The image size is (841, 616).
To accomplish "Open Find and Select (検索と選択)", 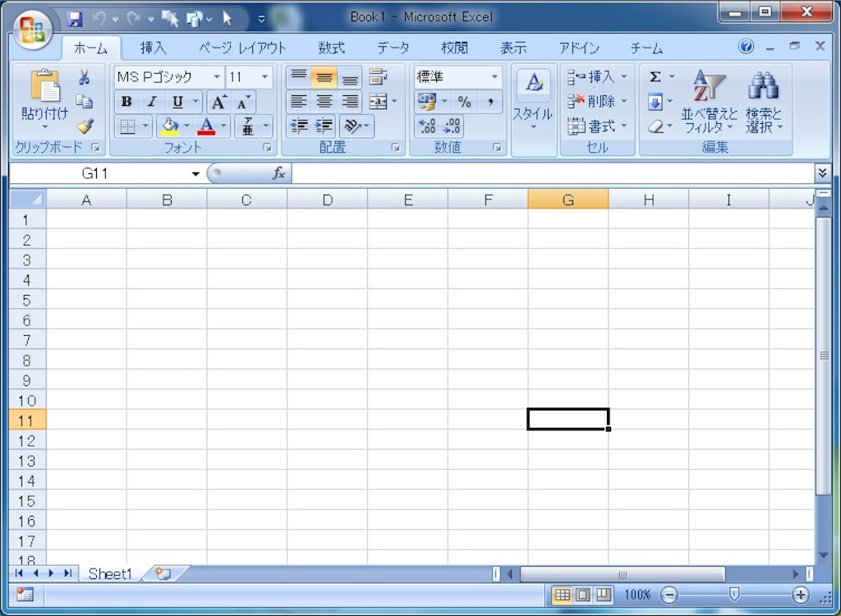I will [x=764, y=101].
